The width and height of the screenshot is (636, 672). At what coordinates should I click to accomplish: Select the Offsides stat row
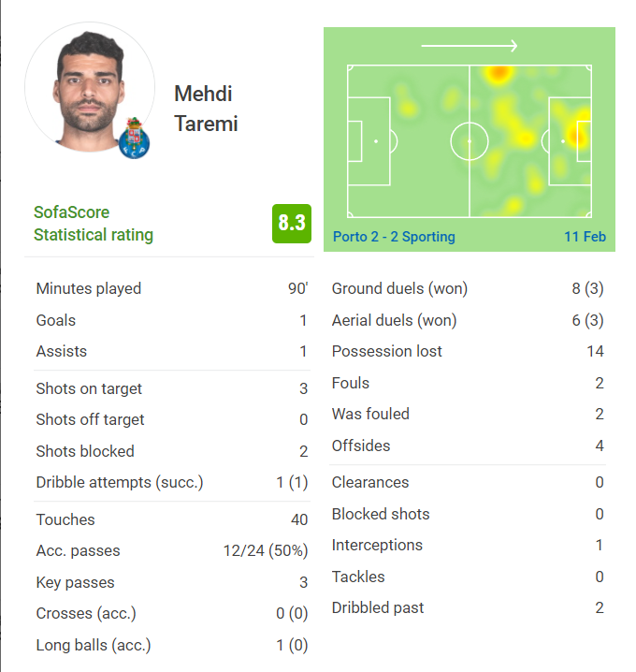(468, 446)
